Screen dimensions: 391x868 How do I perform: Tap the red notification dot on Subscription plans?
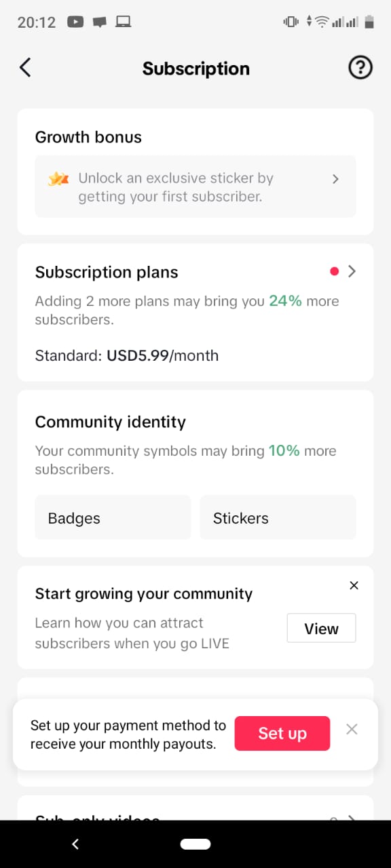click(334, 271)
